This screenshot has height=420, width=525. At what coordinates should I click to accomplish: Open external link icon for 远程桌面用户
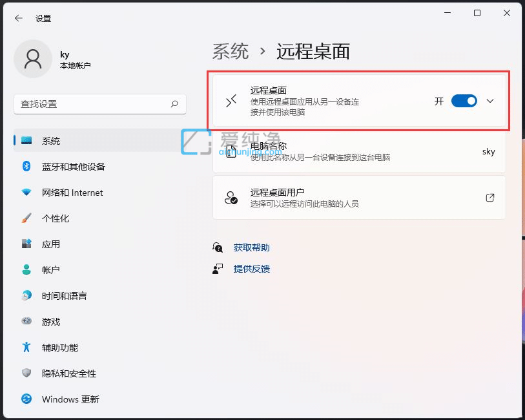click(x=490, y=198)
